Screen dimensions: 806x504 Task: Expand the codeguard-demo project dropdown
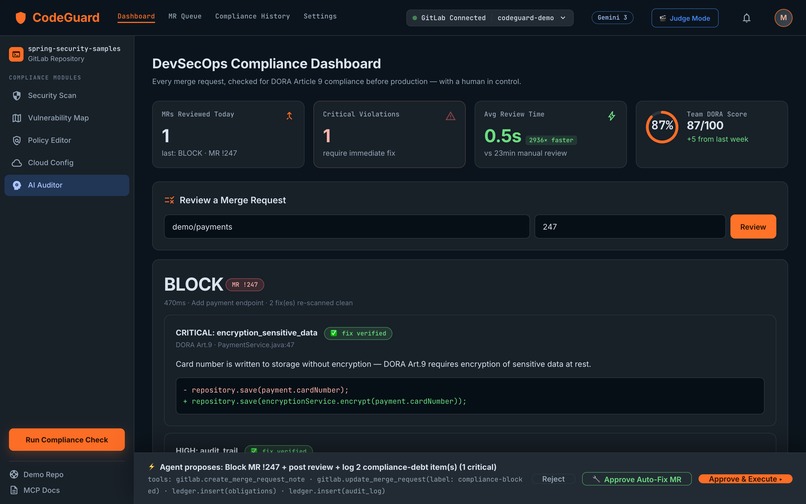point(531,18)
